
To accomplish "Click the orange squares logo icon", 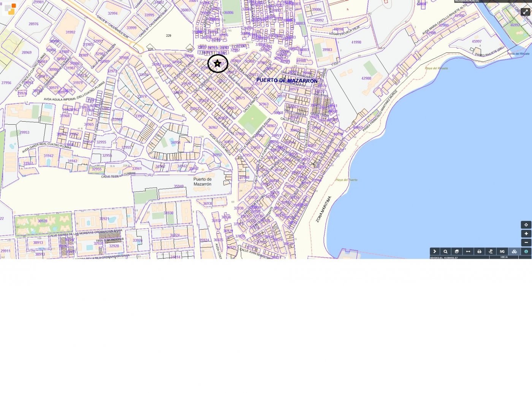I will 10,9.
